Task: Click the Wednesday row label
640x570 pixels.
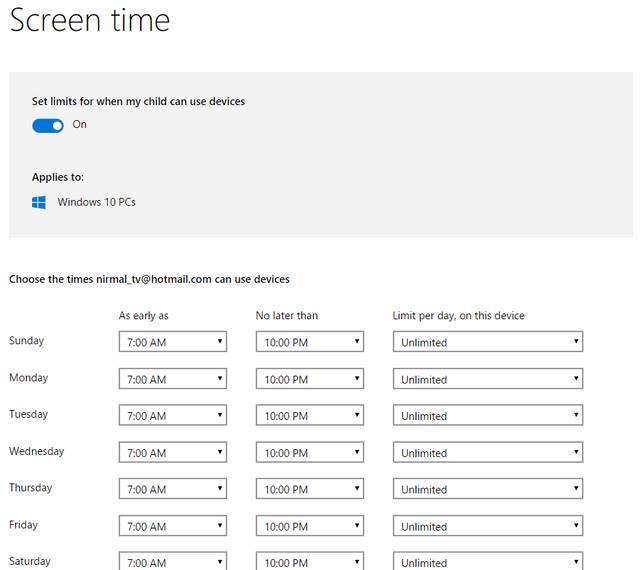Action: pyautogui.click(x=37, y=451)
